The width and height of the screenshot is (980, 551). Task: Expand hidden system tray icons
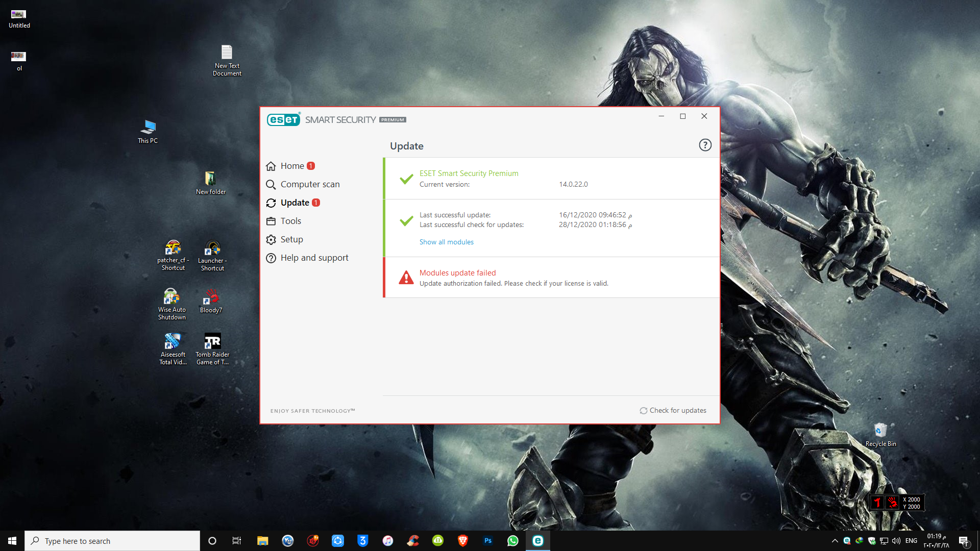tap(835, 541)
